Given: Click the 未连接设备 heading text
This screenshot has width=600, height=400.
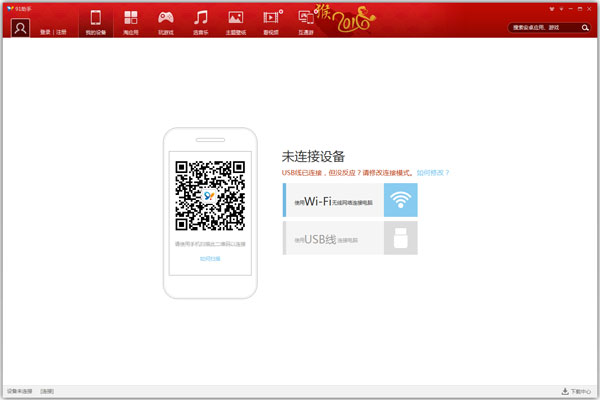Looking at the screenshot, I should 313,157.
